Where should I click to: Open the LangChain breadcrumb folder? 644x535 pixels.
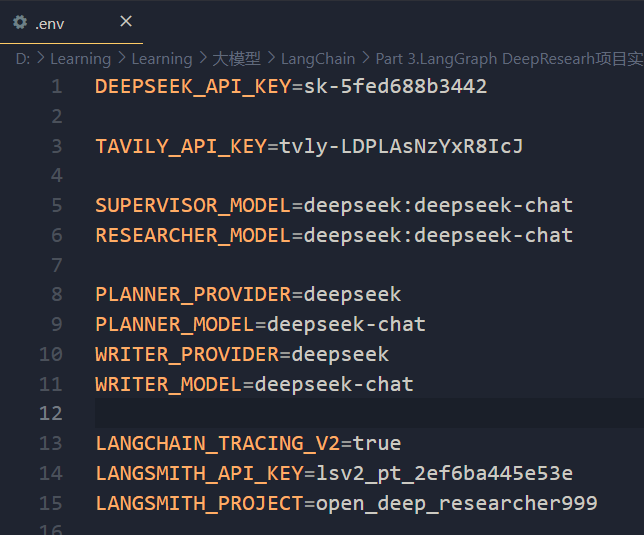[x=318, y=59]
